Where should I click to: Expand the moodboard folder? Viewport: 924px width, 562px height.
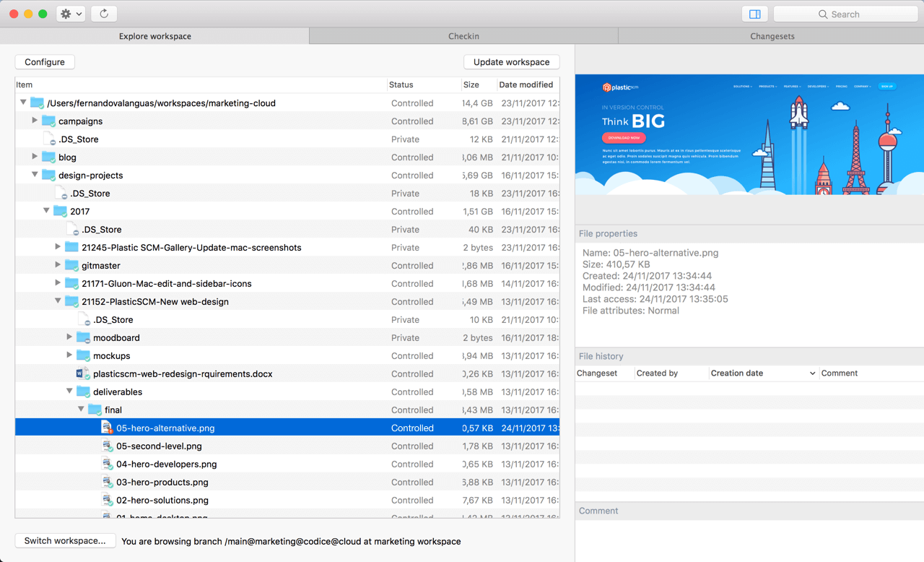[x=69, y=337]
